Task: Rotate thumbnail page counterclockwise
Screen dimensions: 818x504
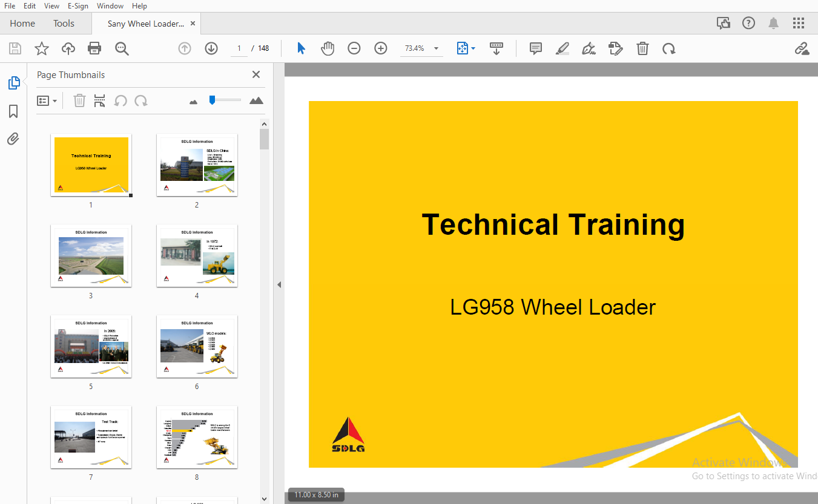Action: 120,101
